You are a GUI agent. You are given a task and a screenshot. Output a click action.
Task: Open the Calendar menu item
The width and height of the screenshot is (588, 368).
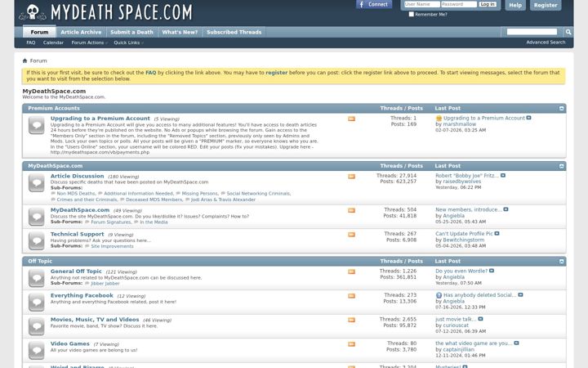pos(53,43)
